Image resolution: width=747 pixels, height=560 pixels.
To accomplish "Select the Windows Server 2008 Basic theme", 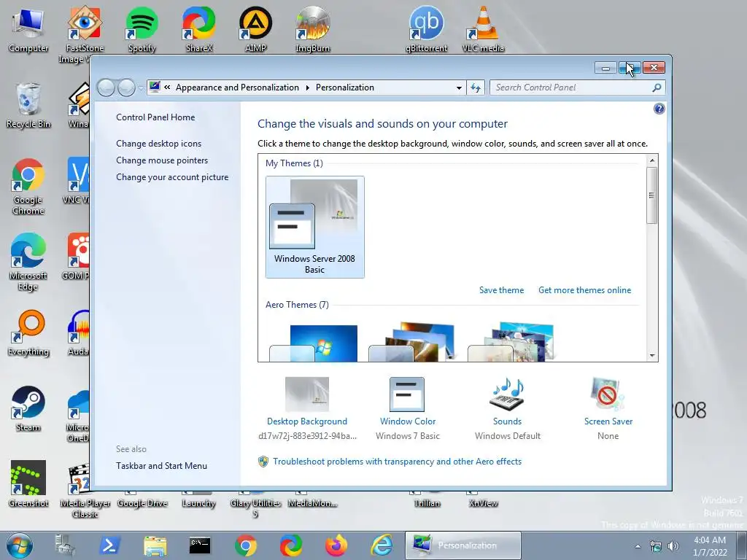I will pyautogui.click(x=315, y=227).
